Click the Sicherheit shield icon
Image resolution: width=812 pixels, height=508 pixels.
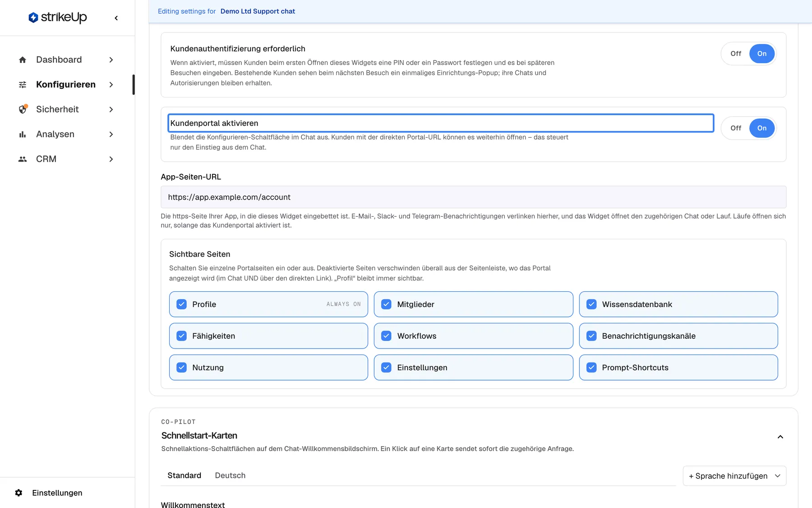(23, 109)
